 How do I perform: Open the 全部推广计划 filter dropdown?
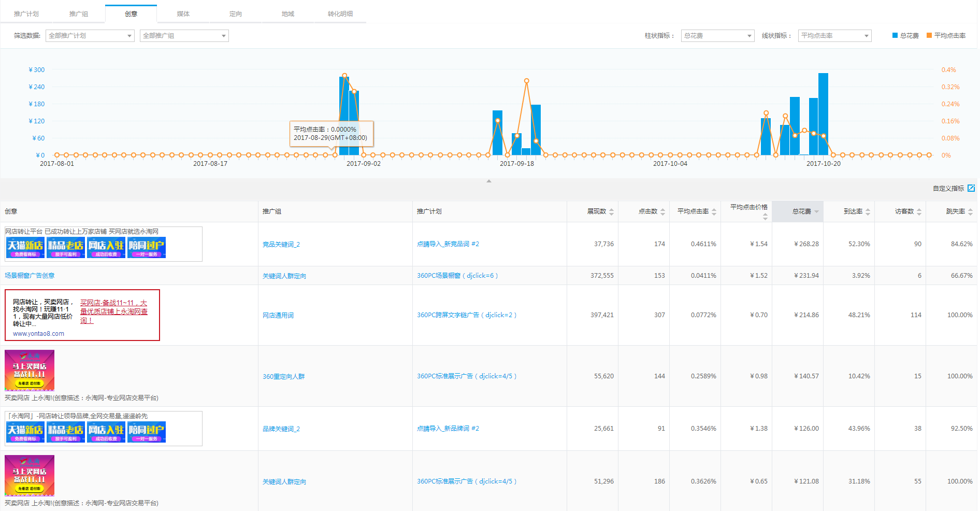(90, 36)
